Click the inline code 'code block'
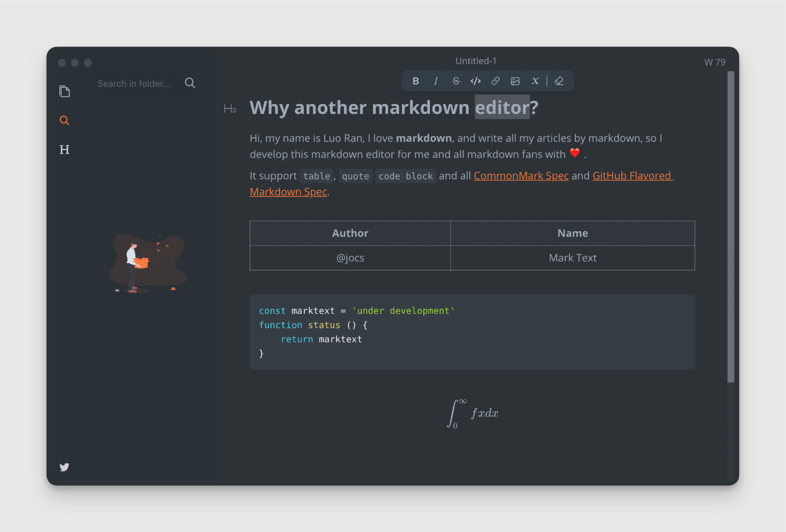The image size is (786, 532). coord(405,176)
